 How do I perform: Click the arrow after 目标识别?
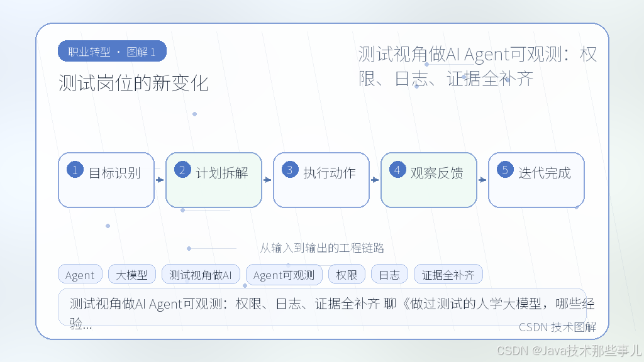coord(160,180)
